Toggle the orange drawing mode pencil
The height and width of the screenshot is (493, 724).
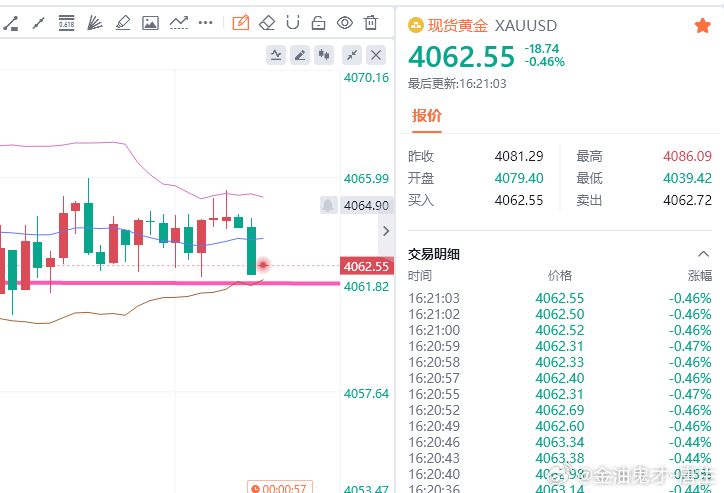pyautogui.click(x=241, y=22)
